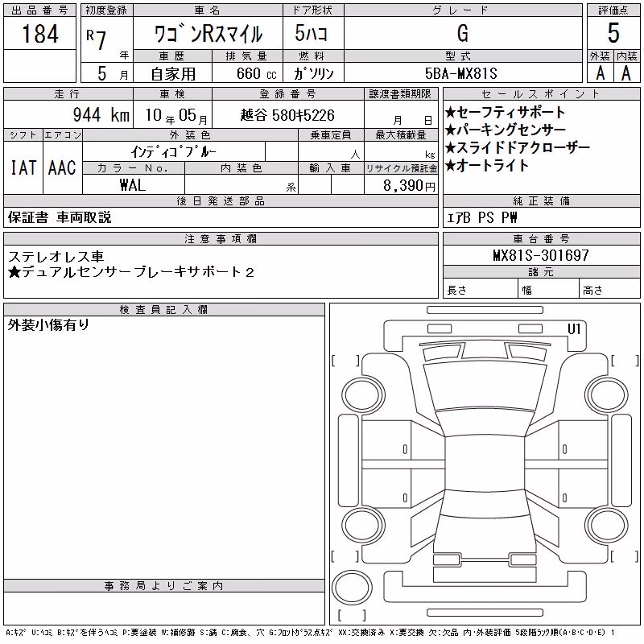Select the car name ワゴンRスマイル
The width and height of the screenshot is (644, 644).
coord(208,34)
